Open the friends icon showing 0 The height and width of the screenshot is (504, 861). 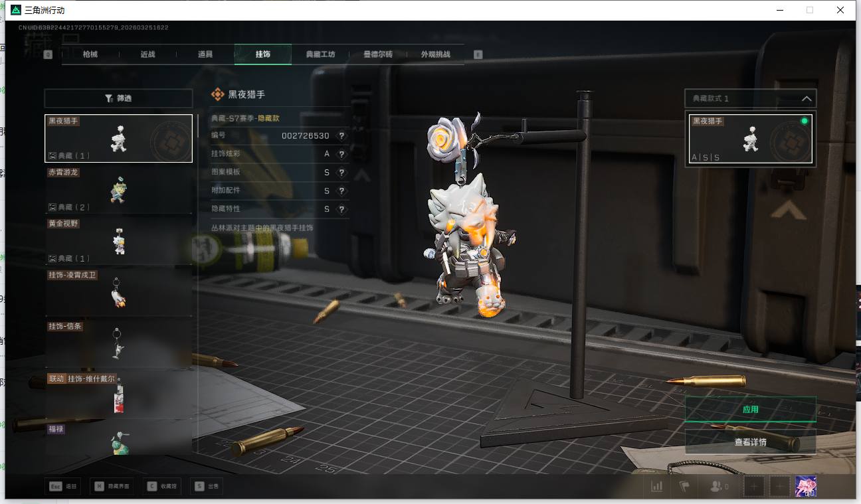coord(718,487)
